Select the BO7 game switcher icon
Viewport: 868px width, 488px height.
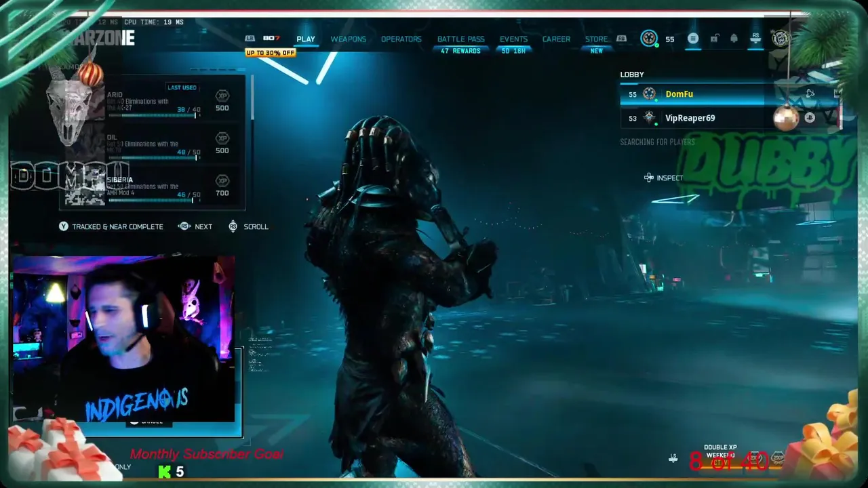point(271,39)
